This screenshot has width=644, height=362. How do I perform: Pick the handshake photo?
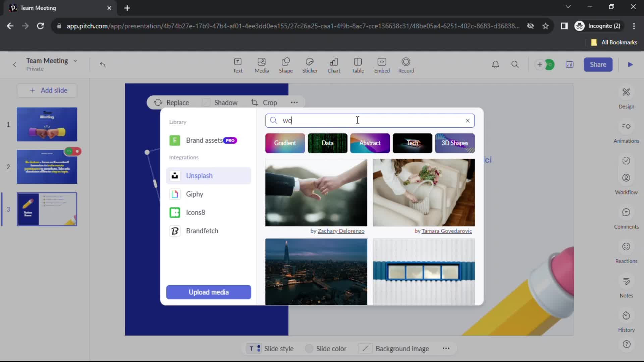[x=316, y=192]
